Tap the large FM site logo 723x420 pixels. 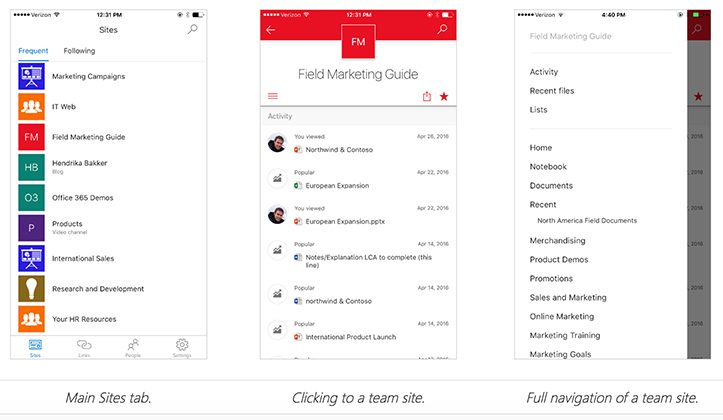(358, 42)
